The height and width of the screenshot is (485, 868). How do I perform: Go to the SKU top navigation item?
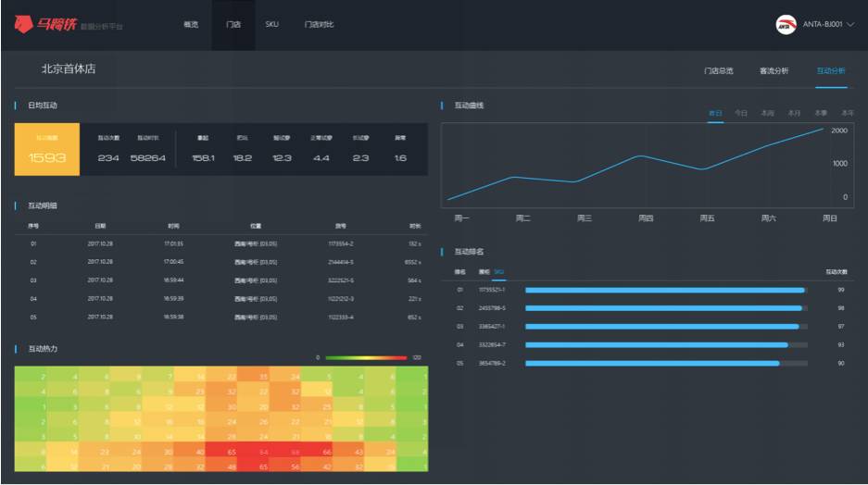271,25
